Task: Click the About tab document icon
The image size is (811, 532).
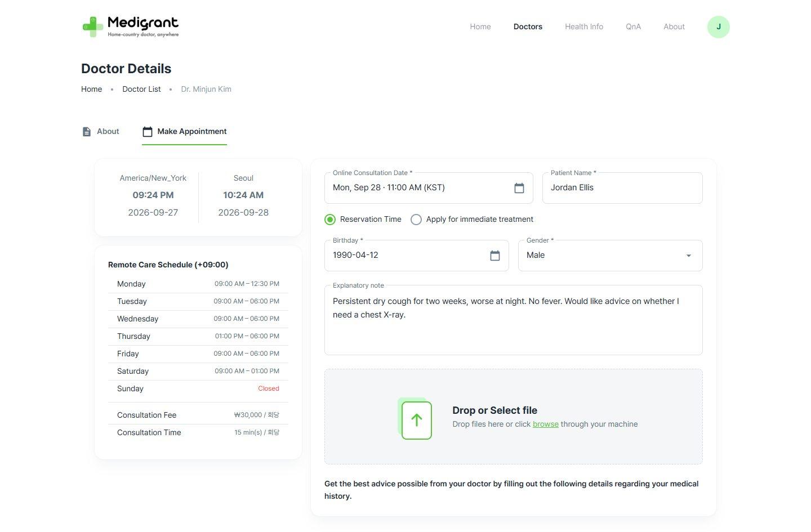Action: click(86, 131)
